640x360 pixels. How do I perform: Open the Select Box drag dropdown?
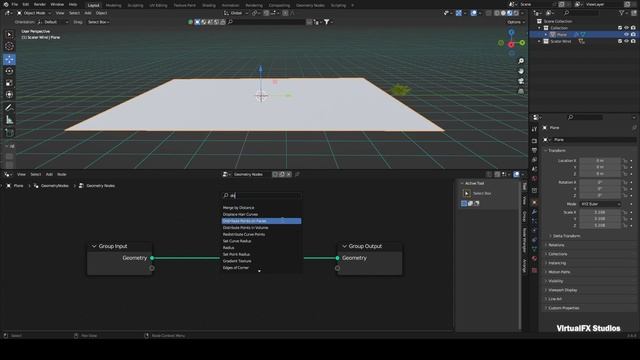click(x=99, y=22)
